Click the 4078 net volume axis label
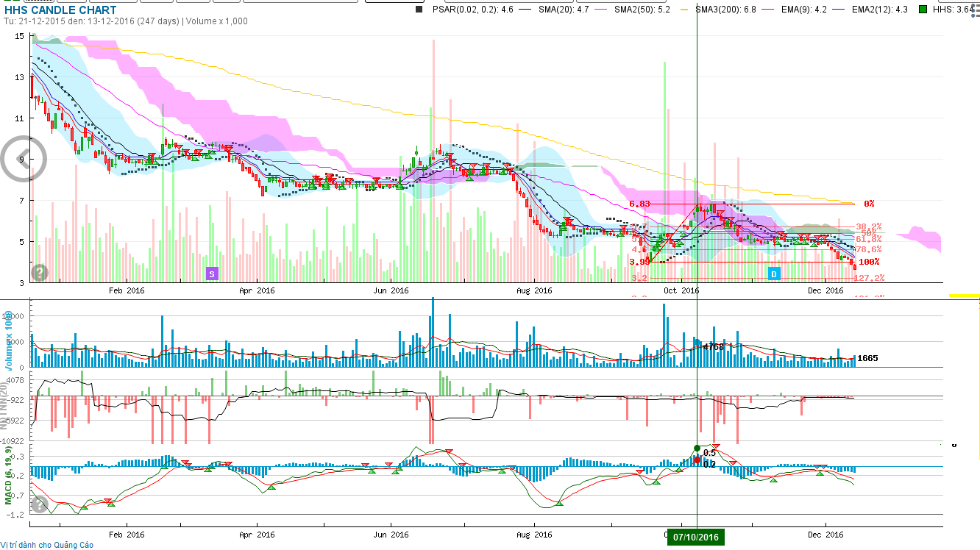This screenshot has width=980, height=550. tap(16, 380)
